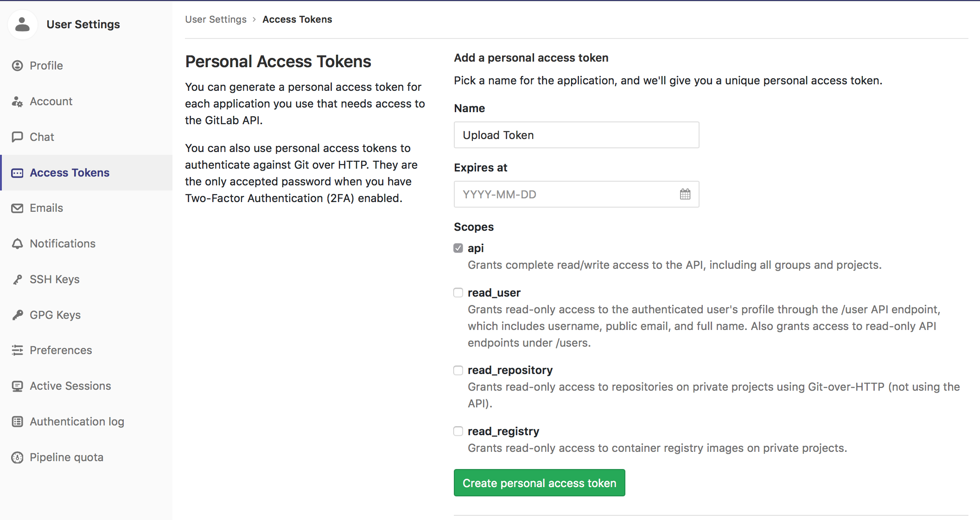This screenshot has height=520, width=980.
Task: Click the Profile icon in sidebar
Action: (17, 65)
